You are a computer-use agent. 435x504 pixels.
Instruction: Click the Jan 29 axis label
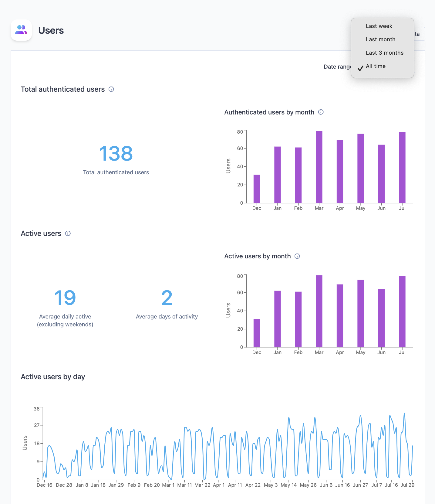click(116, 485)
